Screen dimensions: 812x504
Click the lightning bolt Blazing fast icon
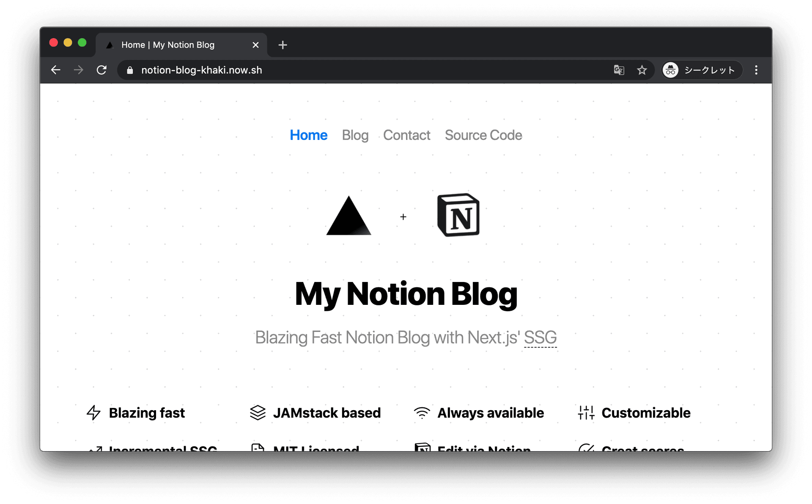coord(93,413)
